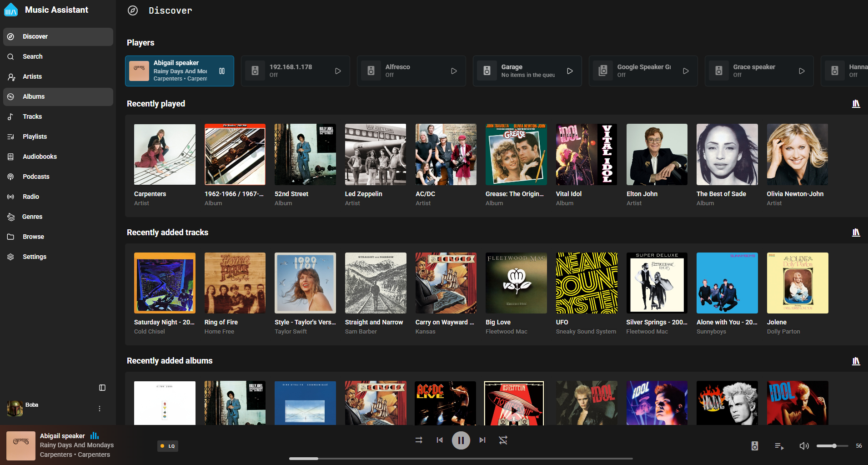Pause the current song with center button

click(461, 440)
